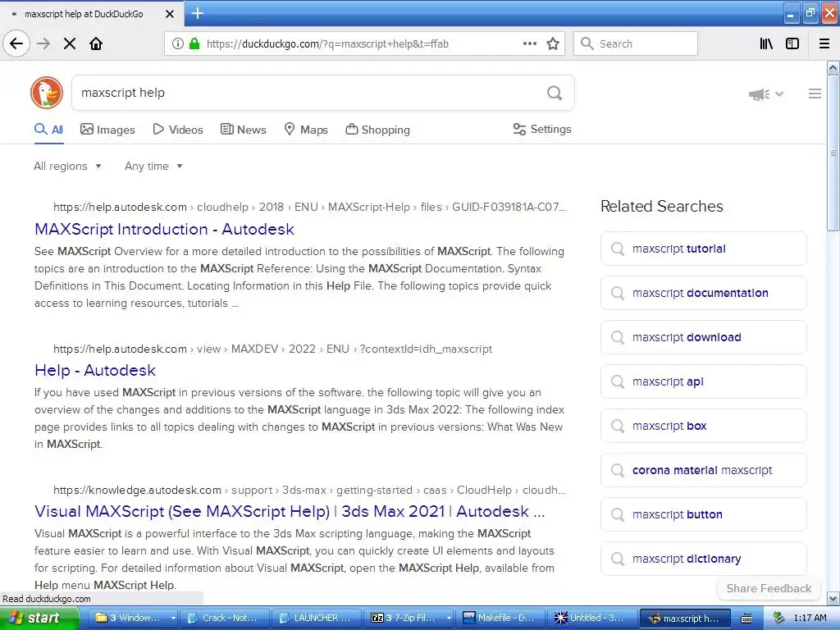The width and height of the screenshot is (840, 630).
Task: Search related maxscript box
Action: (703, 426)
